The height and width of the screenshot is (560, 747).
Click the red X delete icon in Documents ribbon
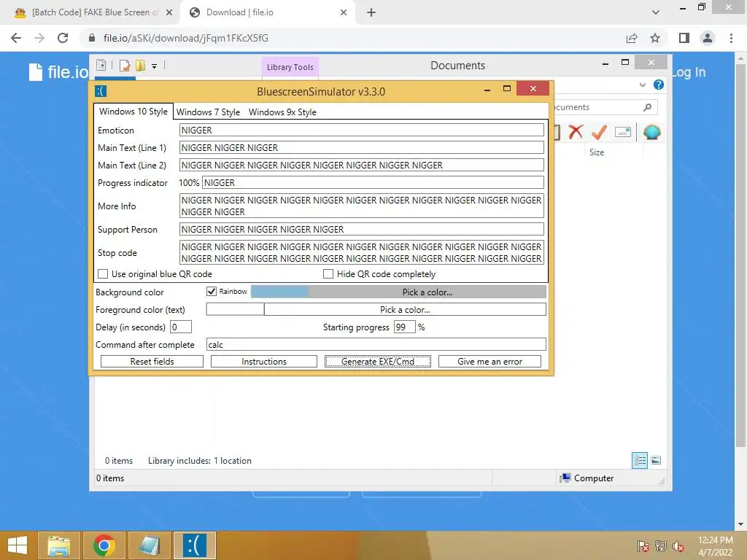(x=576, y=132)
